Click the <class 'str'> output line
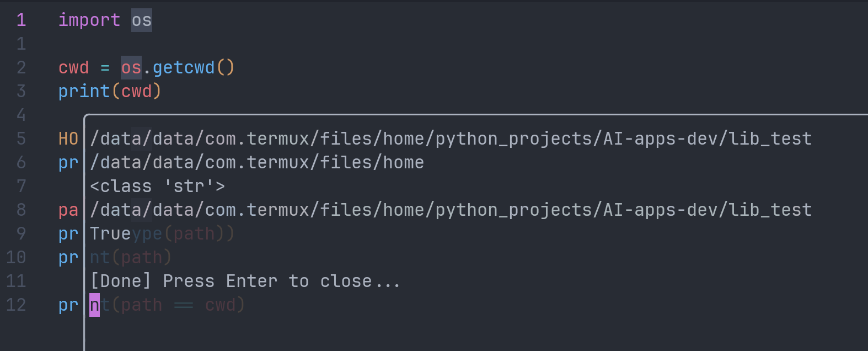 pyautogui.click(x=157, y=187)
